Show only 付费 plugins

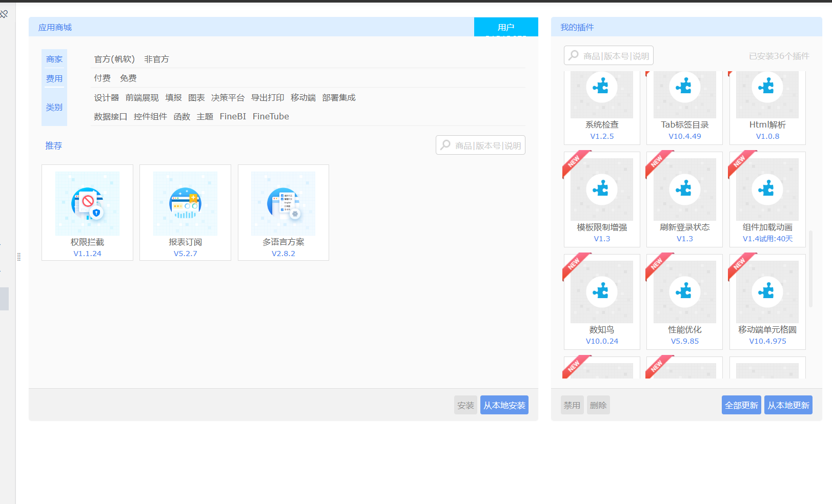pyautogui.click(x=103, y=78)
